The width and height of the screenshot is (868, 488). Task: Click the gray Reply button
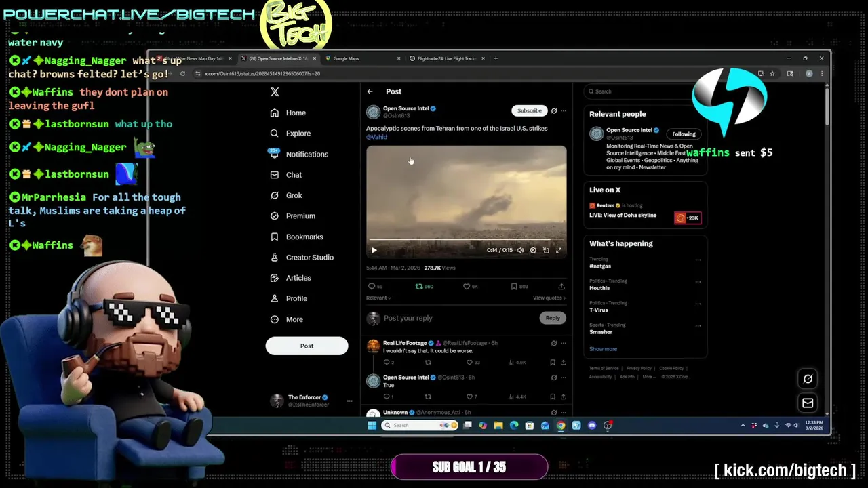553,318
